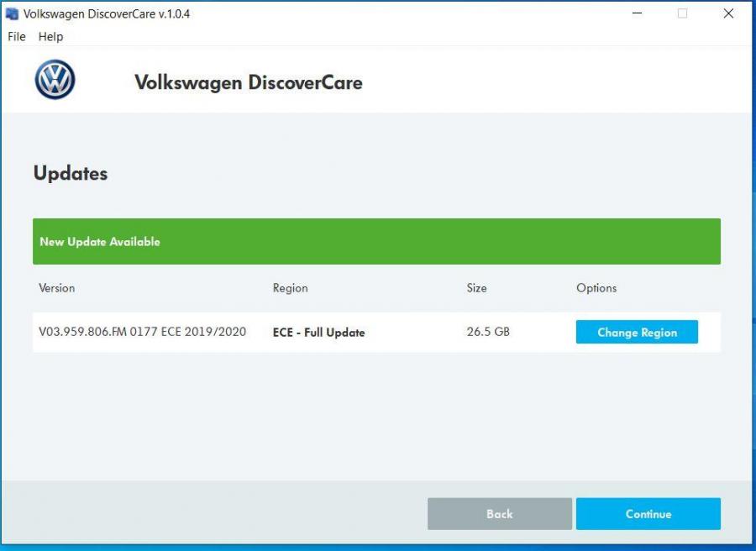Click the Options column header
The height and width of the screenshot is (551, 756).
(x=596, y=288)
